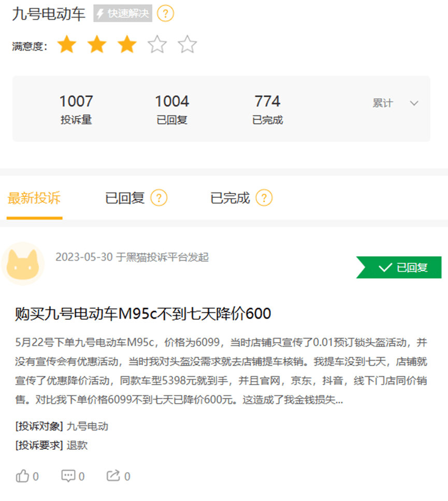Select the third filled satisfaction star
Viewport: 448px width, 501px height.
tap(127, 45)
